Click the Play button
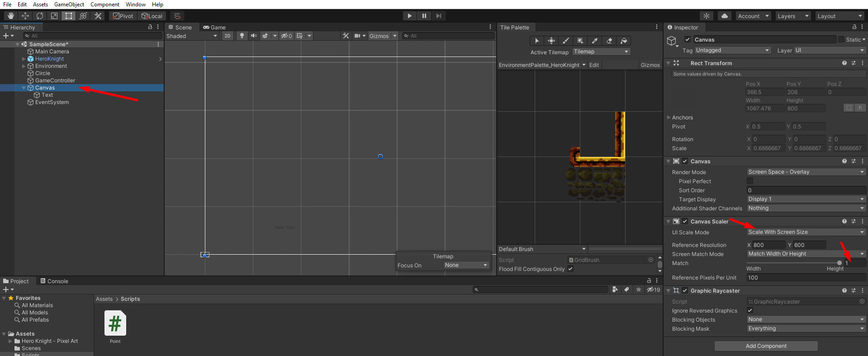 410,16
